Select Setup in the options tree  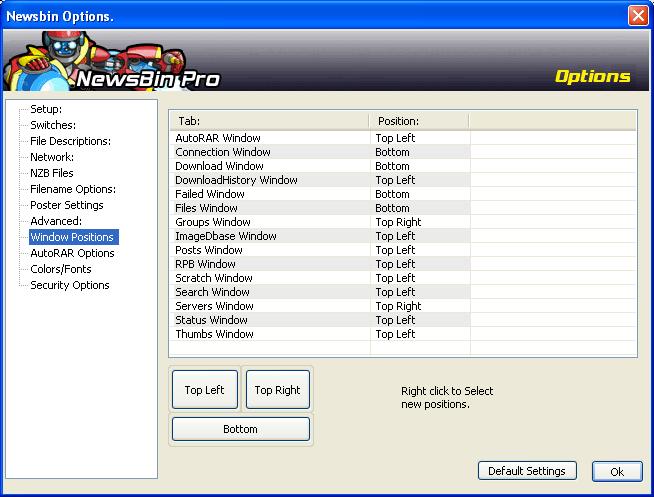(x=46, y=109)
